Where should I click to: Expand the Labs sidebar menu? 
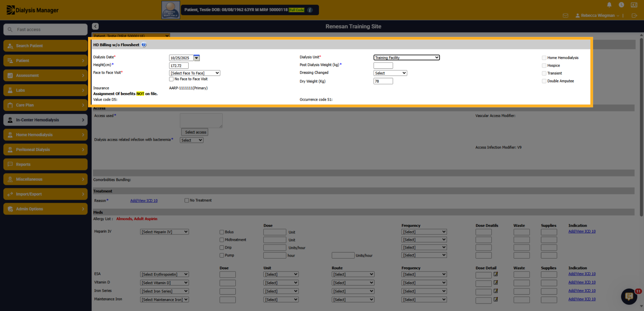point(45,90)
